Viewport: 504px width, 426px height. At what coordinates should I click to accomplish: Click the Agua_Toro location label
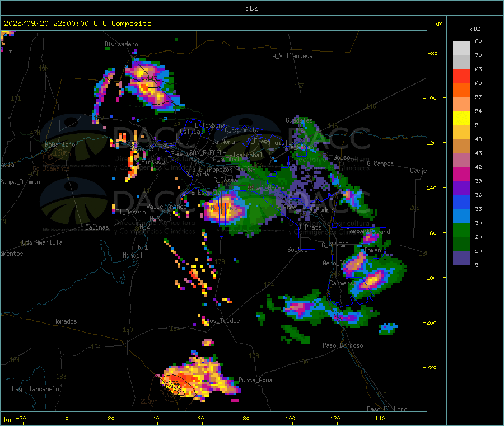pos(60,144)
